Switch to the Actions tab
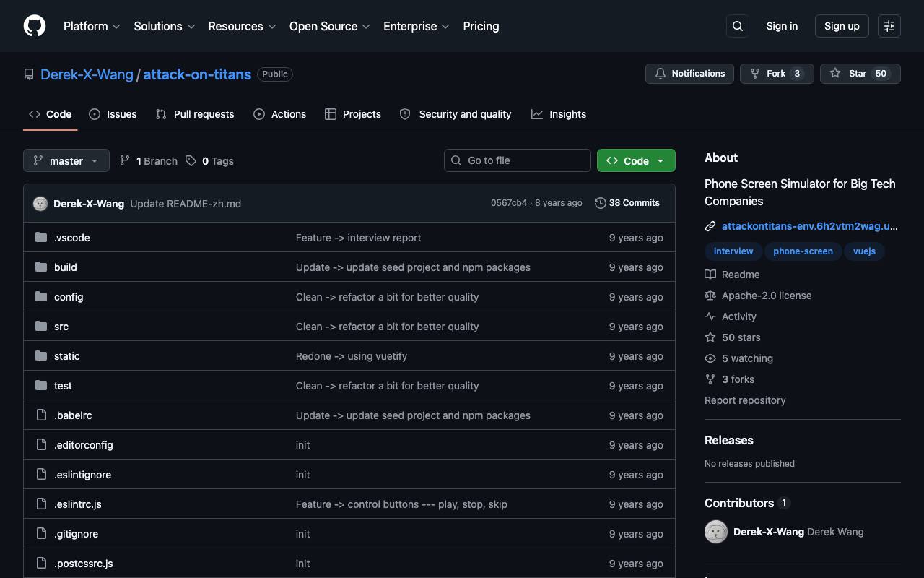 (x=279, y=114)
